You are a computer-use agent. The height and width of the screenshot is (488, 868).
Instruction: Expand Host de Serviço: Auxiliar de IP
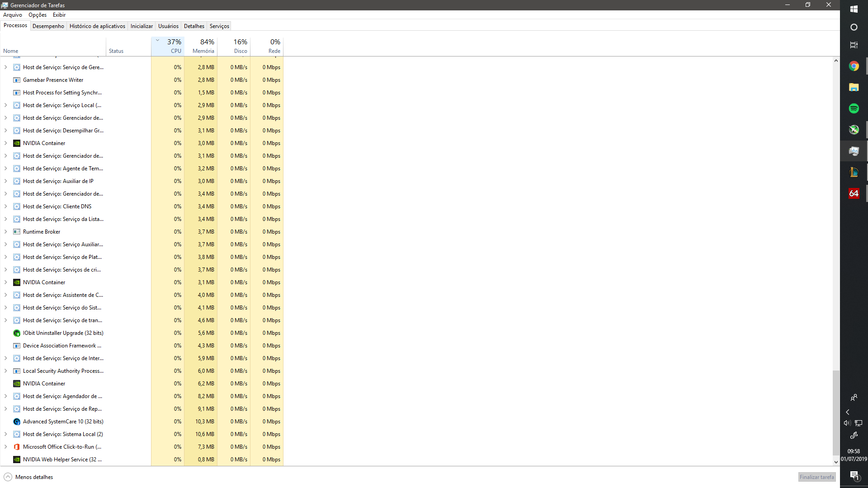pos(5,181)
